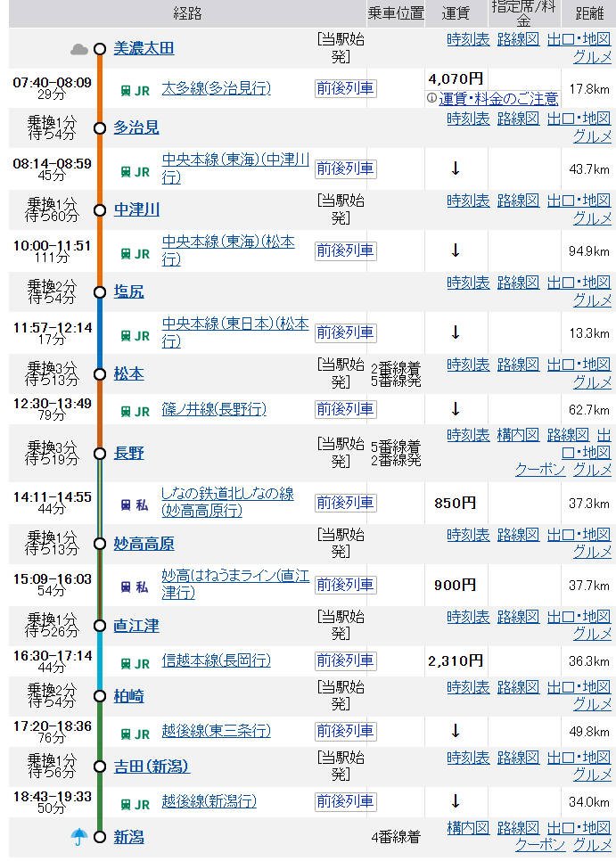Open the クーポン link for 新潟
The width and height of the screenshot is (616, 861).
point(540,845)
